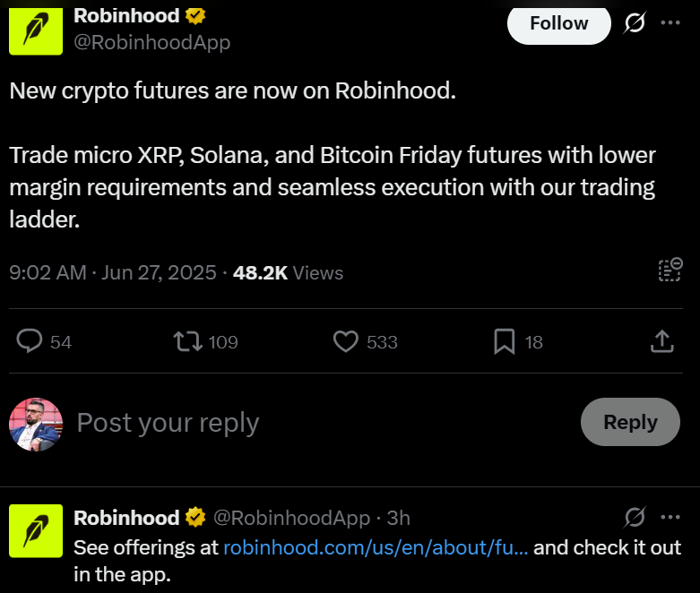Screen dimensions: 700x593
Task: Click the share post icon
Action: (661, 341)
